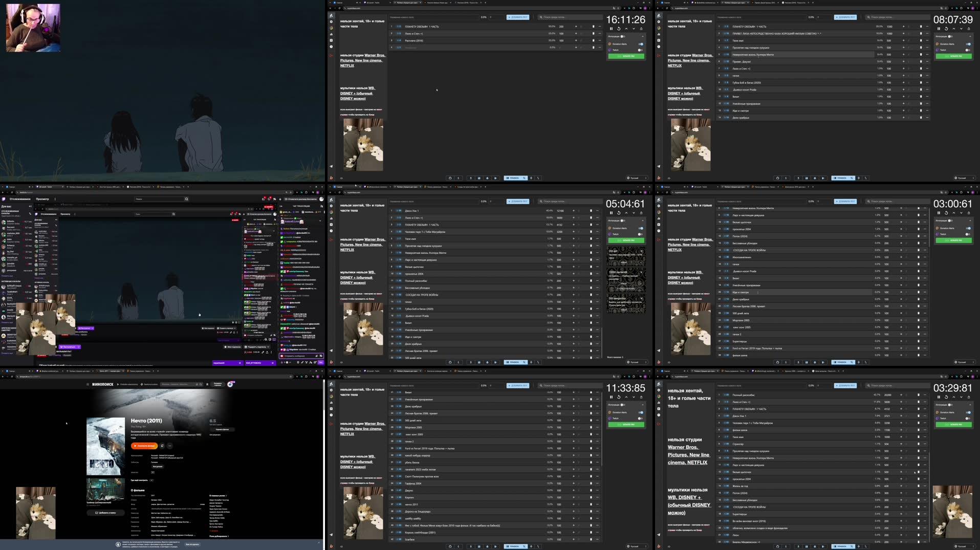This screenshot has height=550, width=980.
Task: Click the plus icon on the Лило и Стич row in the 16:11:26 panel
Action: (576, 34)
